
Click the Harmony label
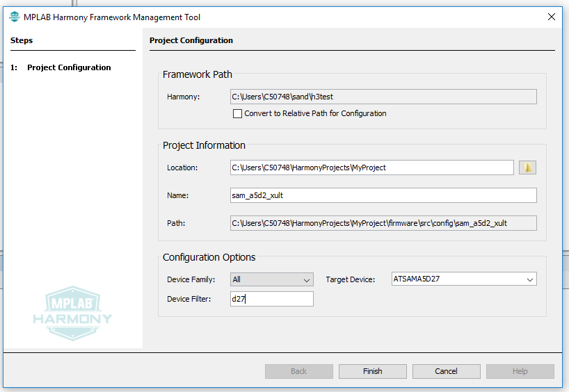click(x=183, y=97)
